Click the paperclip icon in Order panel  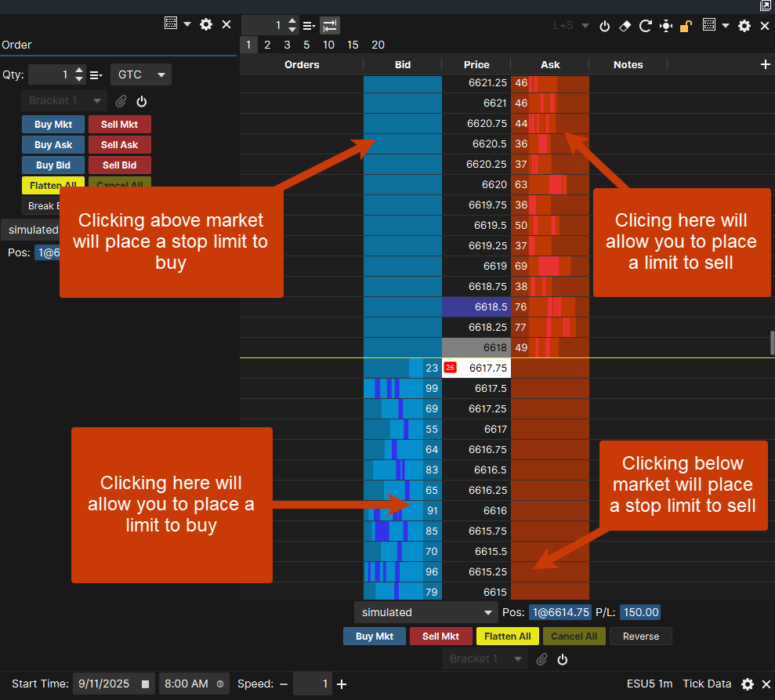(x=121, y=101)
